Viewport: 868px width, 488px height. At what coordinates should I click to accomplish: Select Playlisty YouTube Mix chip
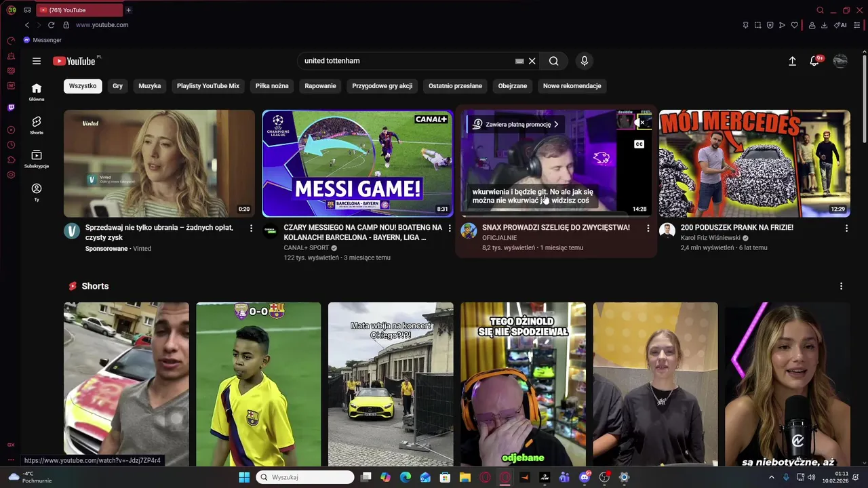click(x=208, y=86)
